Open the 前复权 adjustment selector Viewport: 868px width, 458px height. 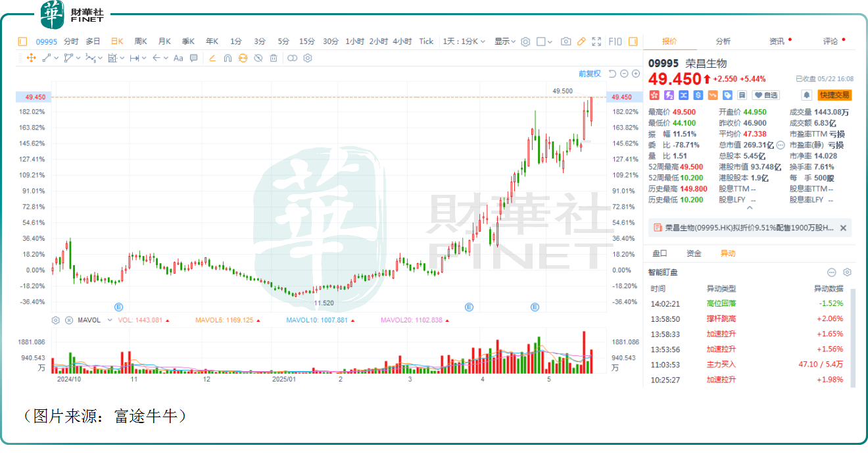(590, 74)
